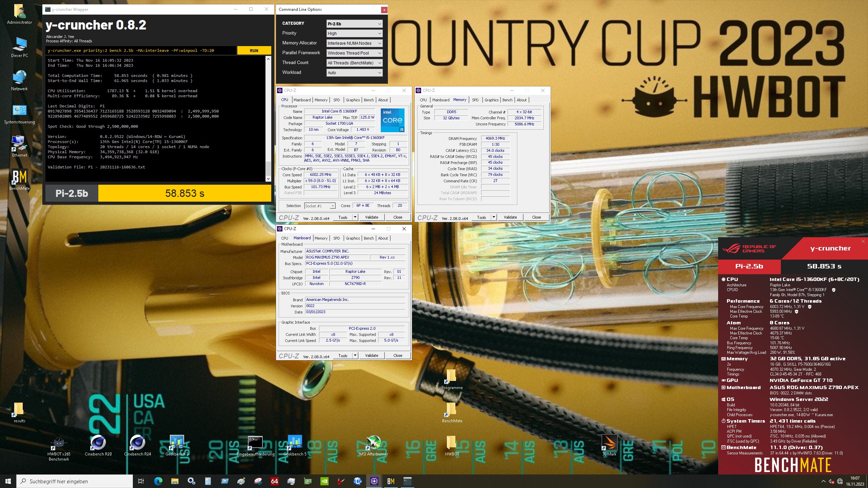Launch the Geekbench 5 shortcut
Image resolution: width=868 pixels, height=488 pixels.
click(x=295, y=446)
